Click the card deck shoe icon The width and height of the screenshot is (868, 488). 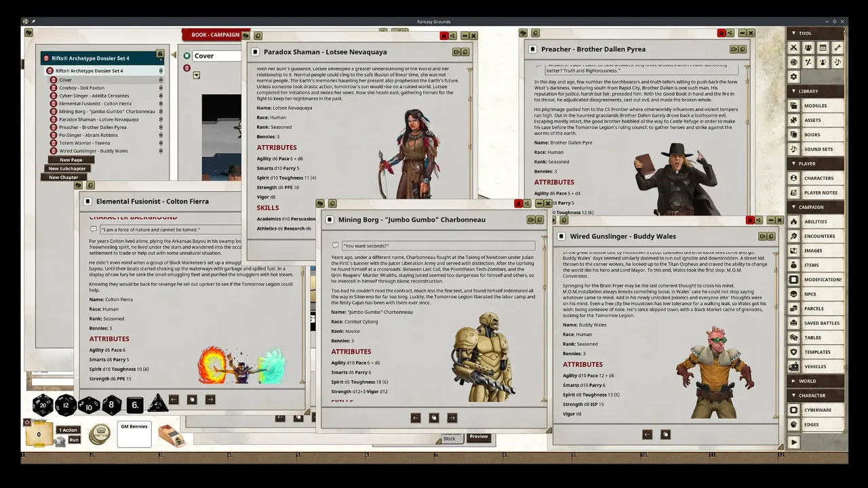pyautogui.click(x=172, y=435)
